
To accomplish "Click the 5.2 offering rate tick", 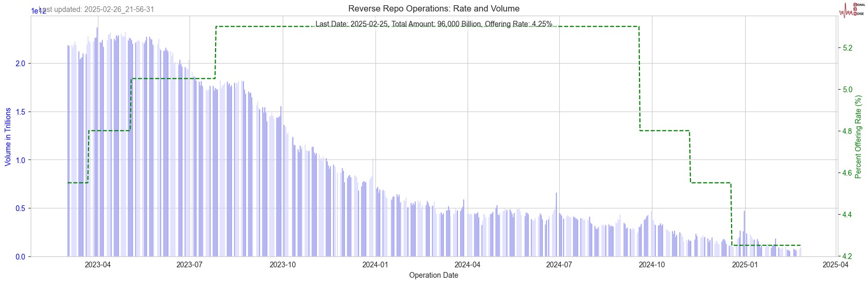I will 847,48.
